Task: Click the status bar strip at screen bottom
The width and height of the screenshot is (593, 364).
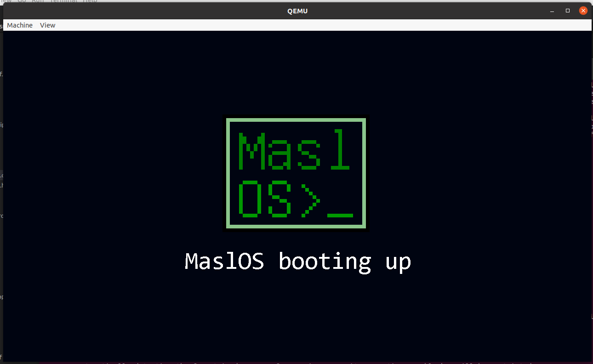Action: (x=296, y=363)
